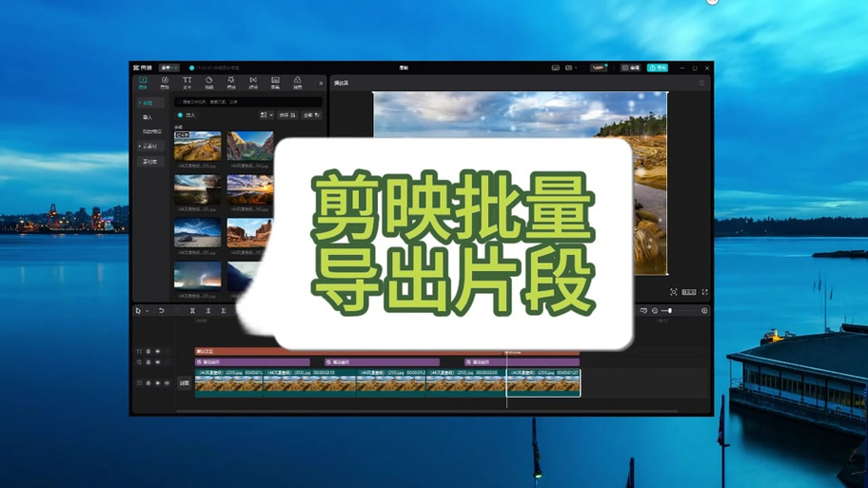Select the highlighted last video clip

543,382
